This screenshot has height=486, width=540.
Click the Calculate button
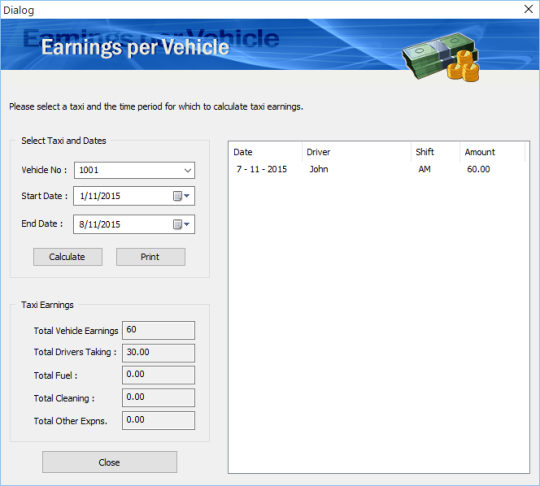68,257
